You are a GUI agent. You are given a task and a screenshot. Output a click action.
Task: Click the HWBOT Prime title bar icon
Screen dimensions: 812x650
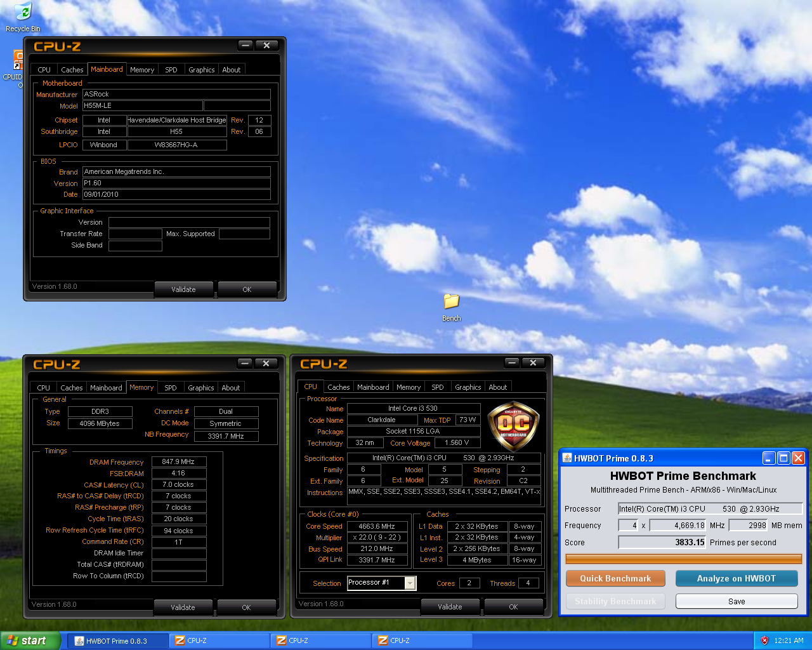tap(567, 458)
